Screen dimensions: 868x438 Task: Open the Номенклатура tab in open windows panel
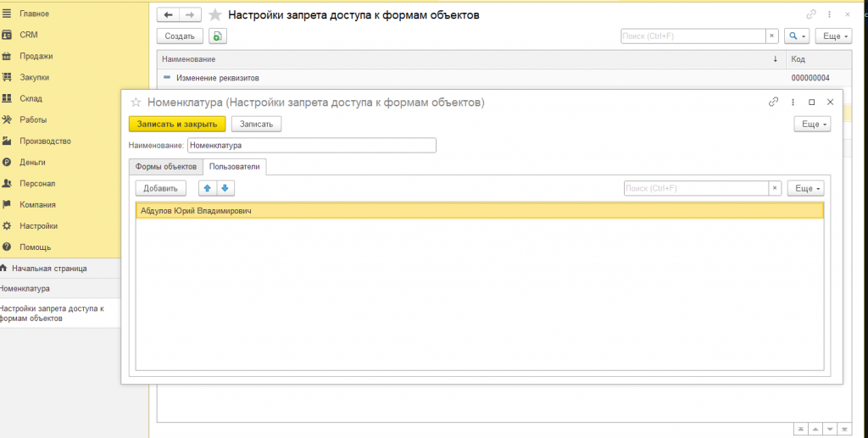60,289
